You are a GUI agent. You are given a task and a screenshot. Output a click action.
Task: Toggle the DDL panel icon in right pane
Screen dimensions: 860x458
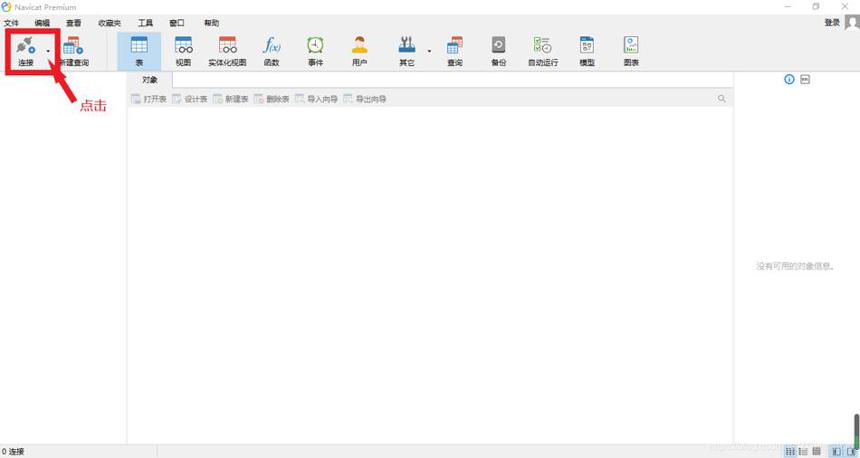(805, 80)
